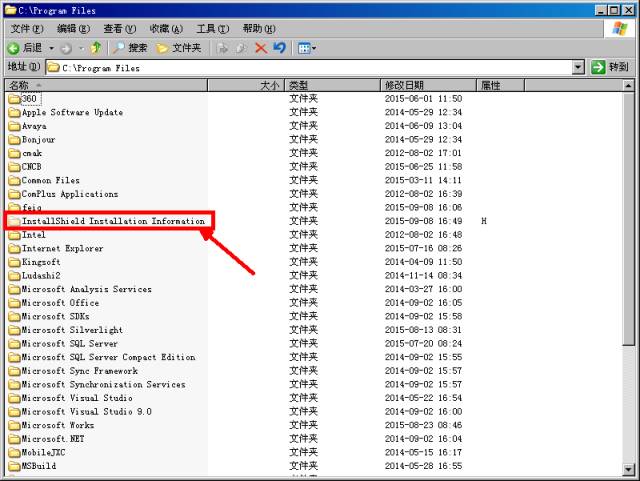Screen dimensions: 640x481
Task: Toggle the Folders (文件夹) pane
Action: coord(178,48)
